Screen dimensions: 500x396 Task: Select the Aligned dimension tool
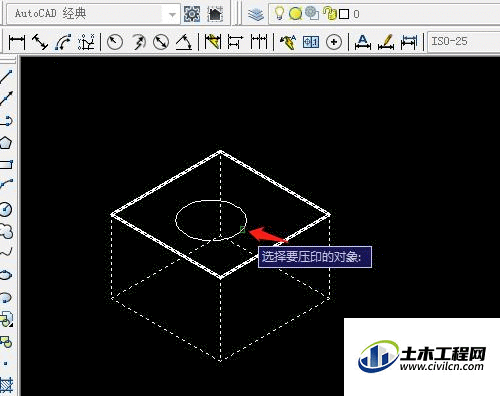[40, 42]
